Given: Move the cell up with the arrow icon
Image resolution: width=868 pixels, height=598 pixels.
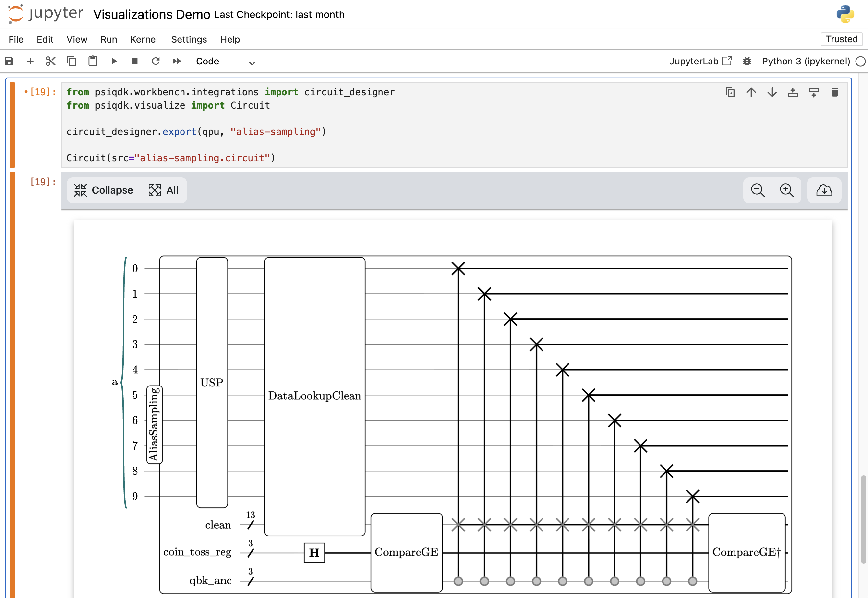Looking at the screenshot, I should point(751,92).
